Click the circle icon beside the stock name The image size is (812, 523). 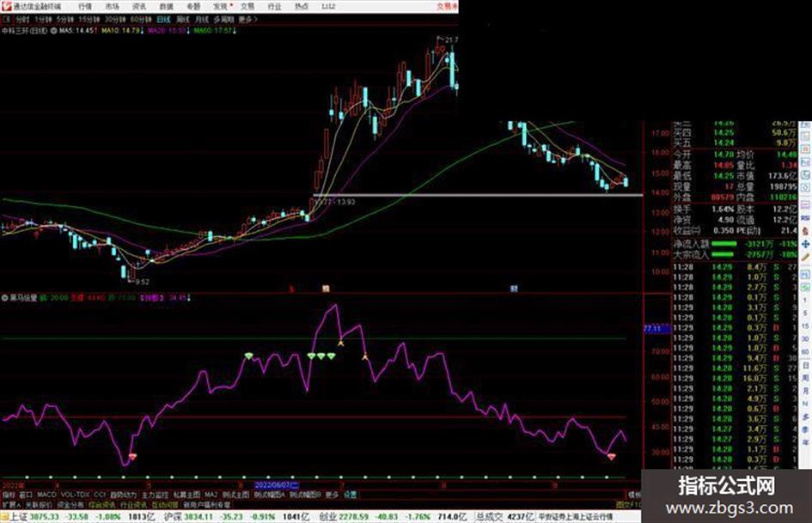pos(53,31)
